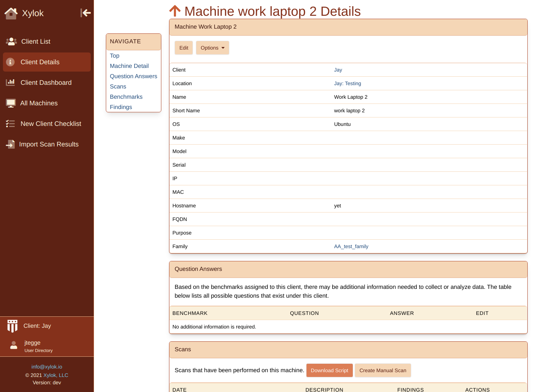Click the up arrow beside page title
Viewport: 538px width, 392px height.
175,11
